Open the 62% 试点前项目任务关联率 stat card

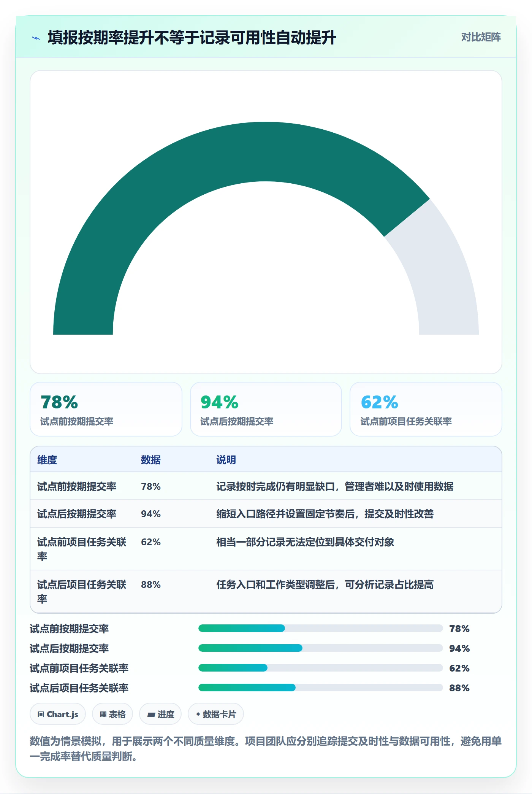click(x=426, y=409)
